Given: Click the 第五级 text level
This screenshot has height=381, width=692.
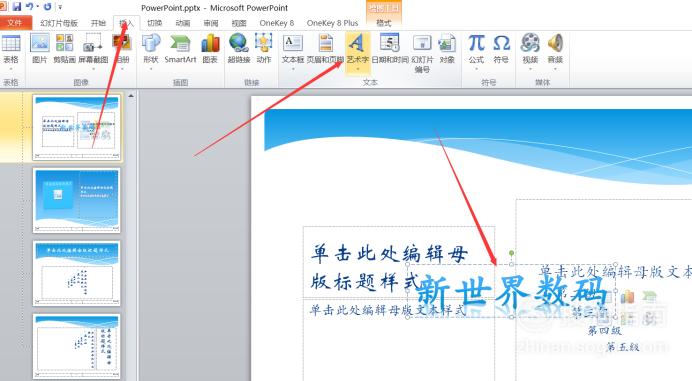Looking at the screenshot, I should (623, 347).
